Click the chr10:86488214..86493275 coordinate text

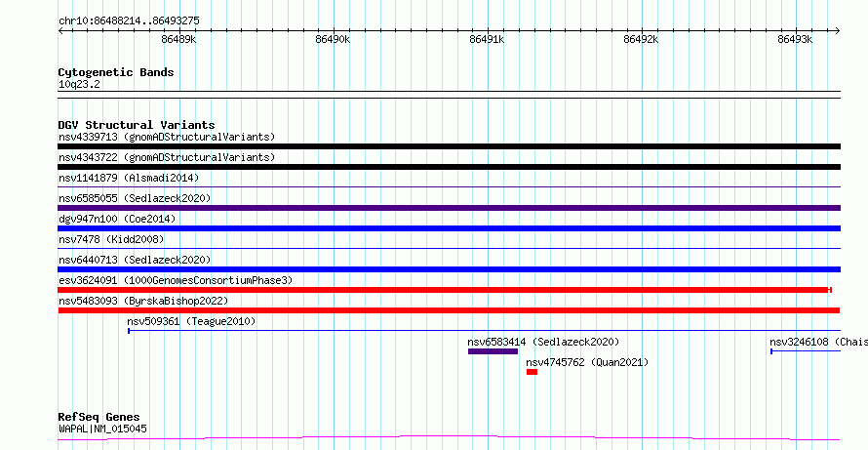(x=129, y=21)
